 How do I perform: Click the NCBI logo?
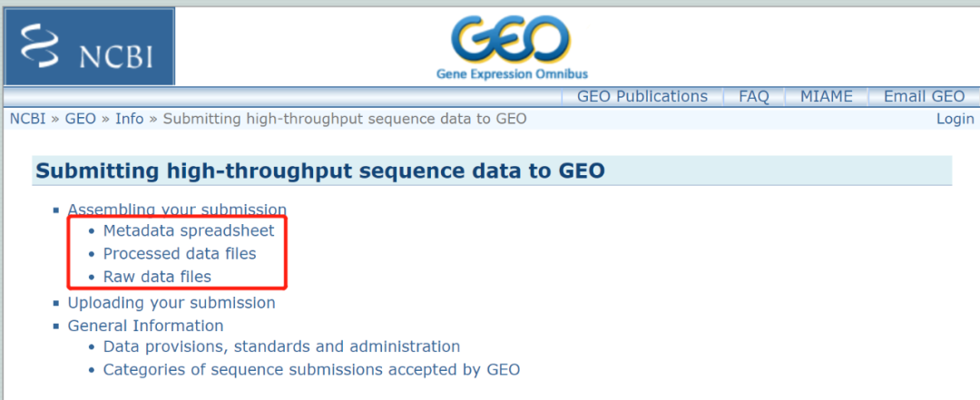[89, 47]
